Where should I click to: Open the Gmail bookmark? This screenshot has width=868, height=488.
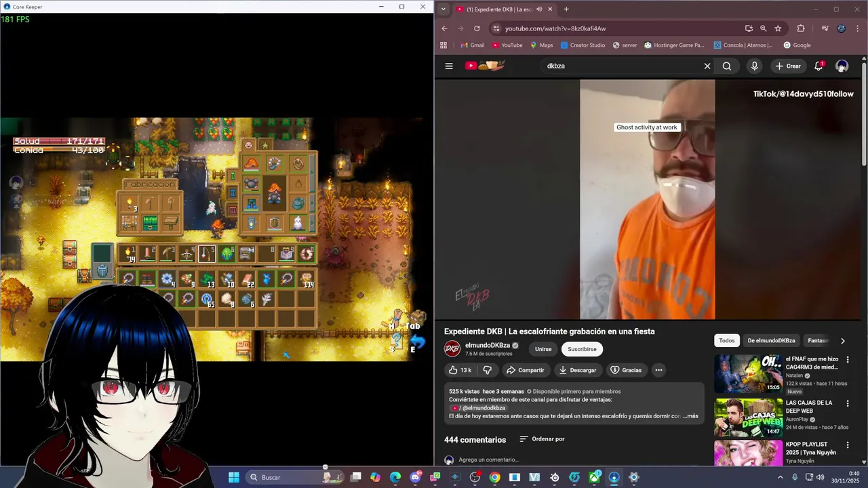(x=473, y=45)
